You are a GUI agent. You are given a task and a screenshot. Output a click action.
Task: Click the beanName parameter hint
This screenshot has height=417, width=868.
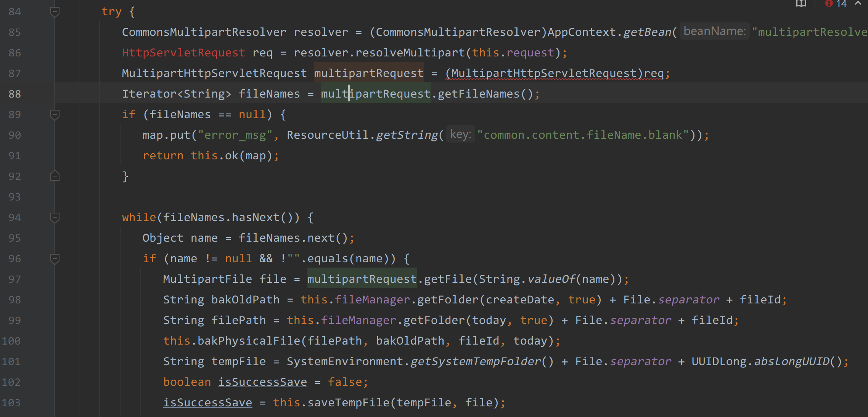(x=714, y=31)
